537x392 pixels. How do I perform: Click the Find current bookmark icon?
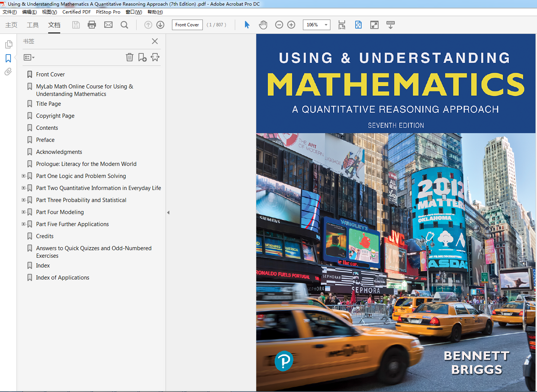(155, 57)
